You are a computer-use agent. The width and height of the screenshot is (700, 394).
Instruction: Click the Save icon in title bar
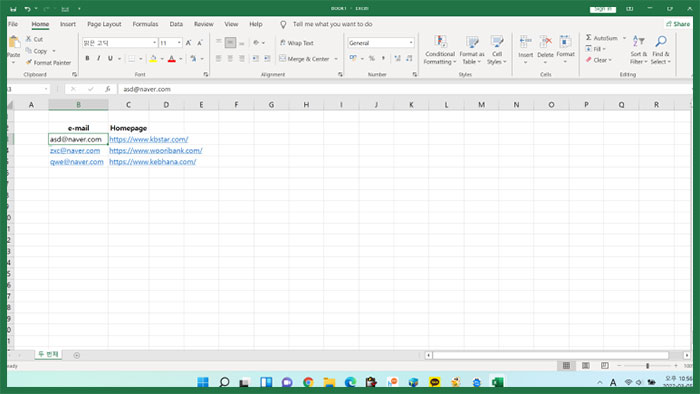(x=13, y=9)
